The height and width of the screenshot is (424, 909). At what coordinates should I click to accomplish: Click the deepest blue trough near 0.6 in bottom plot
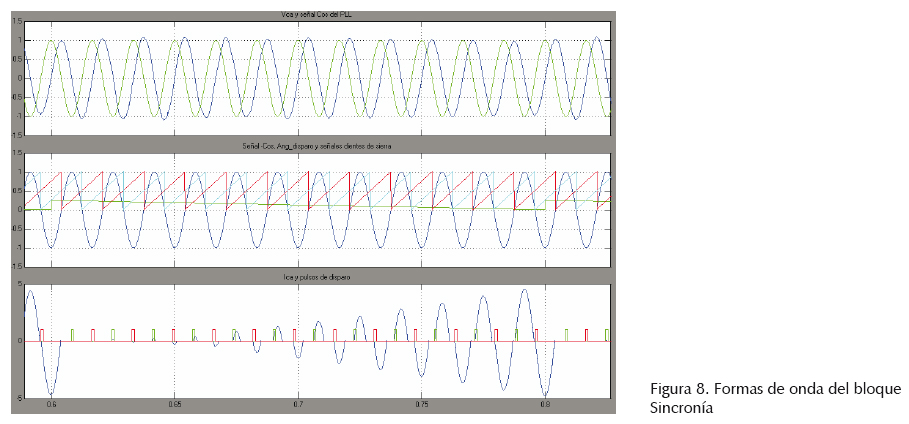[x=51, y=394]
